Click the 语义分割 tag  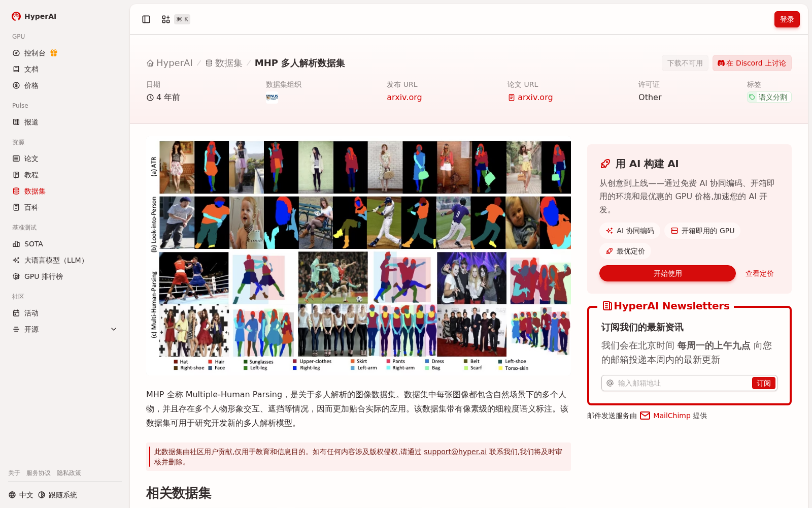coord(769,97)
